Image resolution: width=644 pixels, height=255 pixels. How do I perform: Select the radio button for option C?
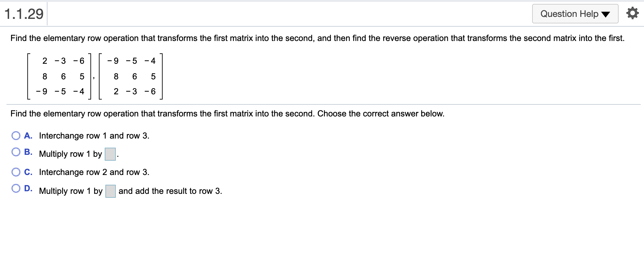click(15, 172)
